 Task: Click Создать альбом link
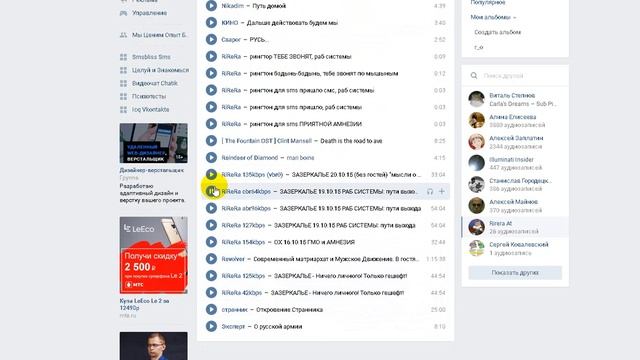coord(498,32)
